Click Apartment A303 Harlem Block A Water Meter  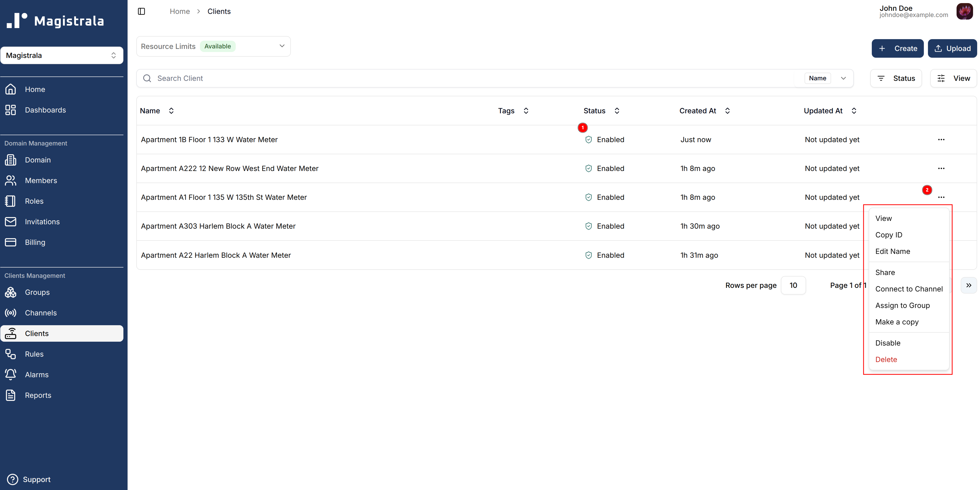click(x=218, y=226)
